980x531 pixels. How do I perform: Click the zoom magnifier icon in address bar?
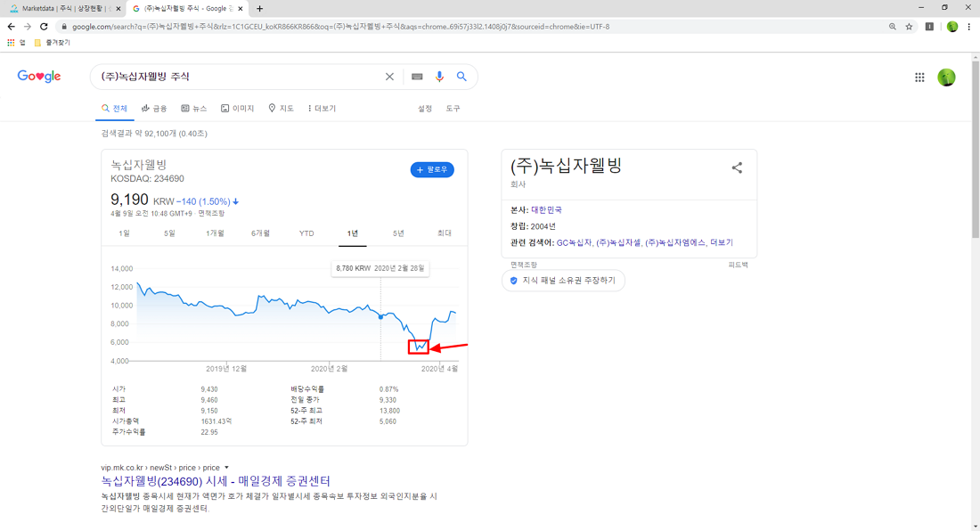[893, 26]
